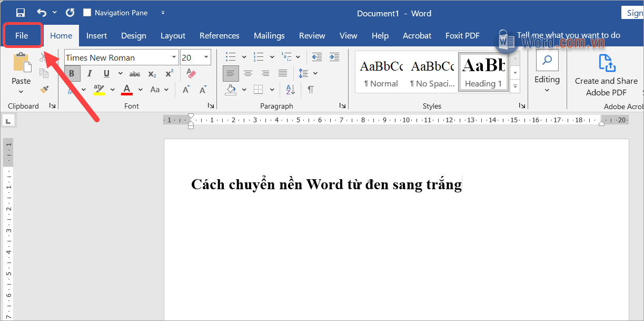644x321 pixels.
Task: Toggle Italic formatting
Action: 90,74
